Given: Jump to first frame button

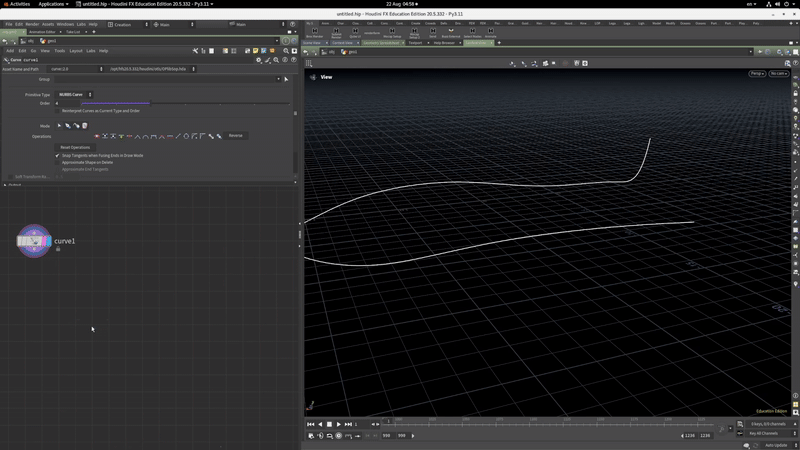Looking at the screenshot, I should [311, 424].
